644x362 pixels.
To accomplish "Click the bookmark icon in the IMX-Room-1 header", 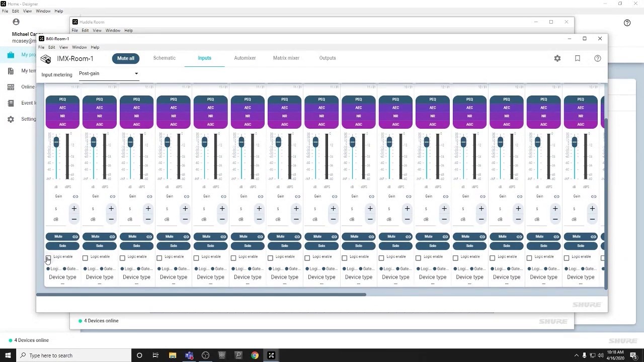I will (578, 58).
